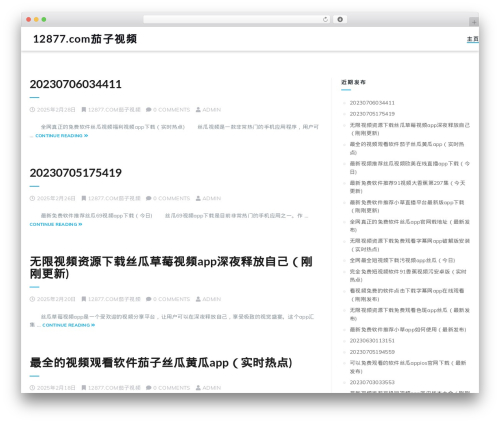Click the yellow minimize window button
This screenshot has width=500, height=423.
[x=36, y=20]
